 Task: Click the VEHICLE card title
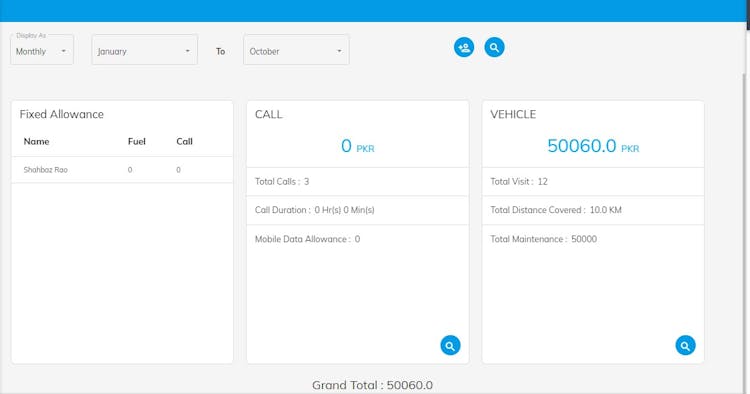point(513,114)
